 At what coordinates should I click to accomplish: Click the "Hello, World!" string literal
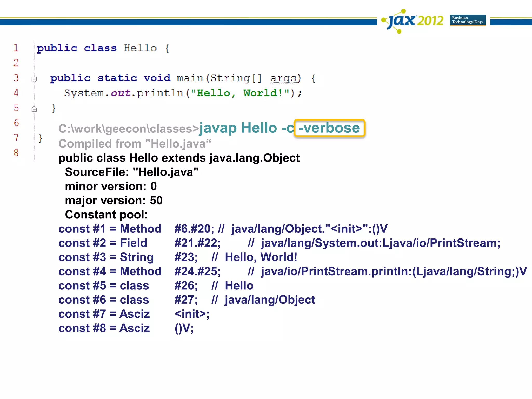(x=240, y=93)
